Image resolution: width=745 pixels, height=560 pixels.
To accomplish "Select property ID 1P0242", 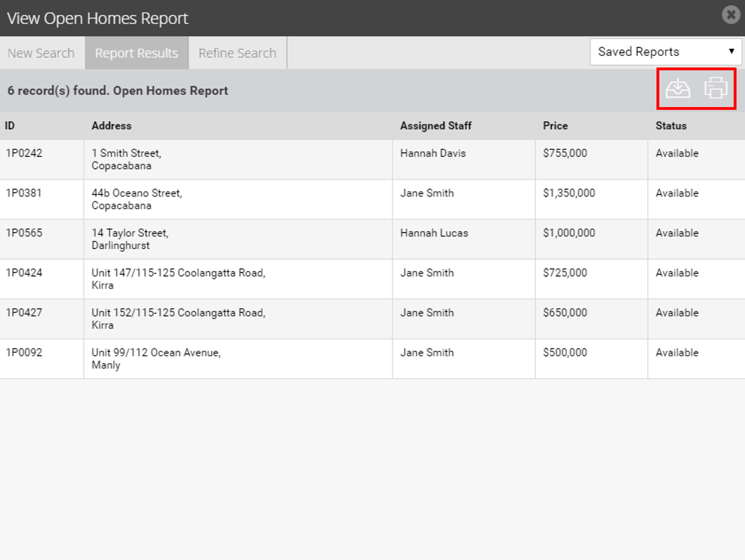I will click(x=24, y=153).
